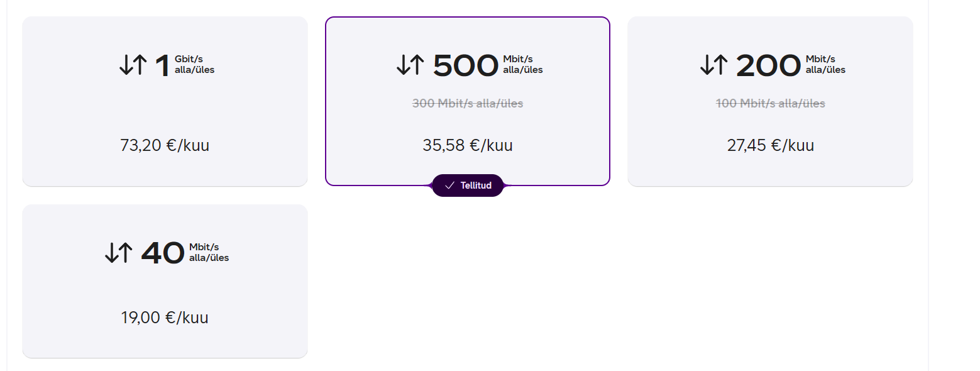Pick the 40 Mbit/s plan card
Image resolution: width=980 pixels, height=371 pixels.
pyautogui.click(x=165, y=281)
